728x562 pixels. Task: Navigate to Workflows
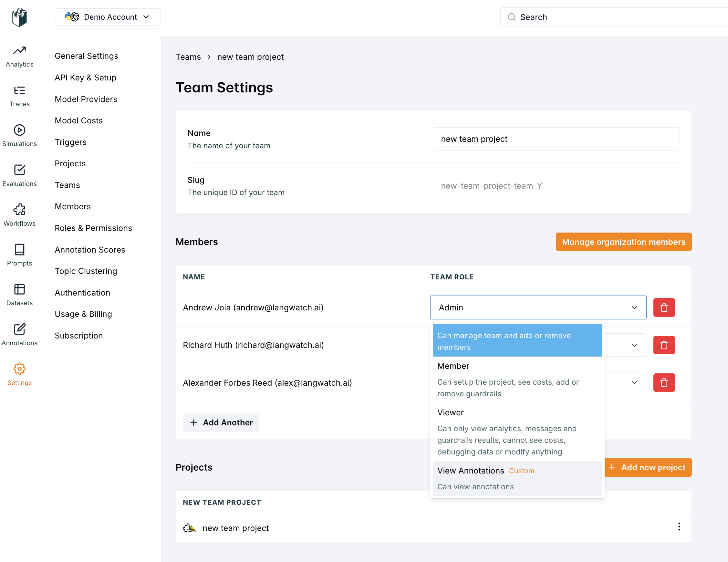pyautogui.click(x=19, y=215)
